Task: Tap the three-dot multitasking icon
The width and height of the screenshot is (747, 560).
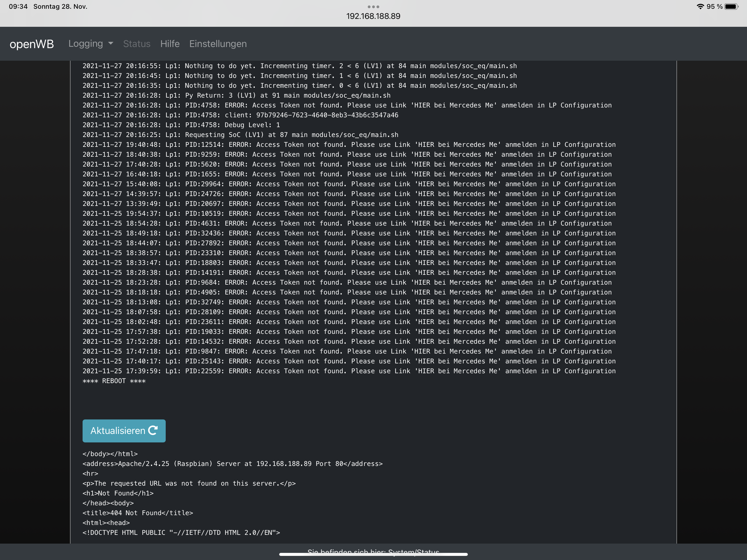Action: 373,7
